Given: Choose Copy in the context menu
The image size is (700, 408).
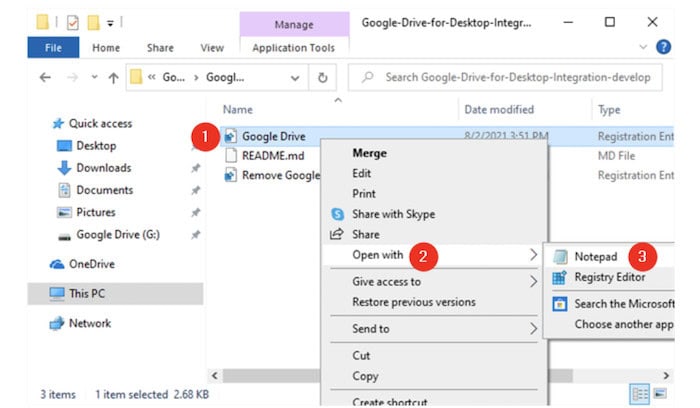Looking at the screenshot, I should coord(365,376).
